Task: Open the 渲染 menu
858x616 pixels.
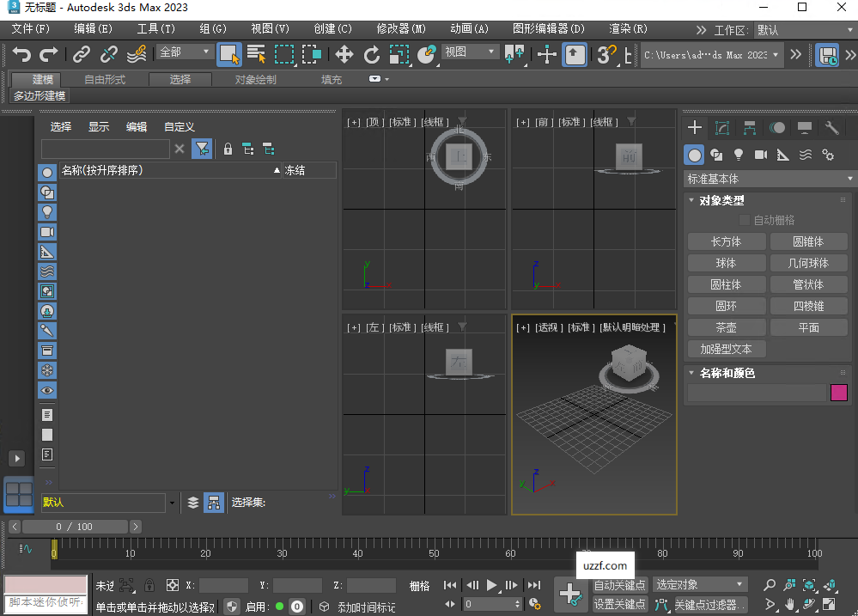Action: [627, 28]
